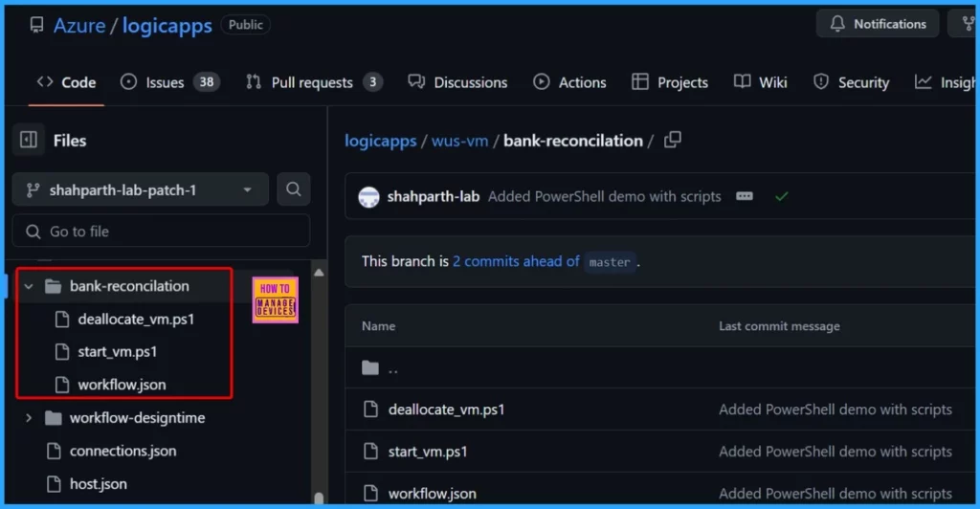Open workflow.json in the file table
The height and width of the screenshot is (509, 980).
point(432,494)
